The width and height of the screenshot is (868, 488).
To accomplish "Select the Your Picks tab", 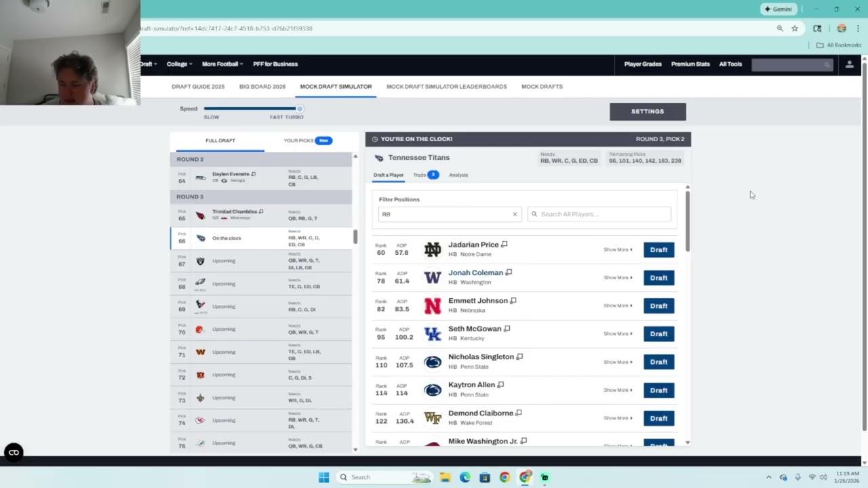I will 307,140.
